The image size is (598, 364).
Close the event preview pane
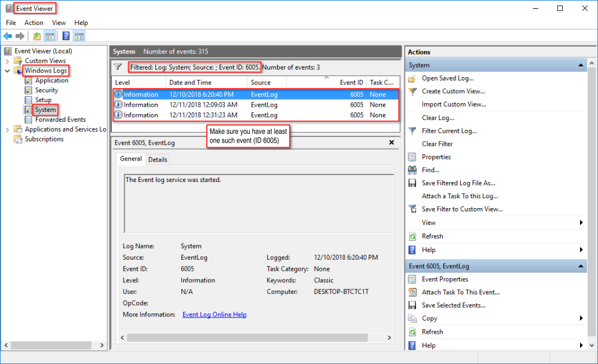(391, 143)
